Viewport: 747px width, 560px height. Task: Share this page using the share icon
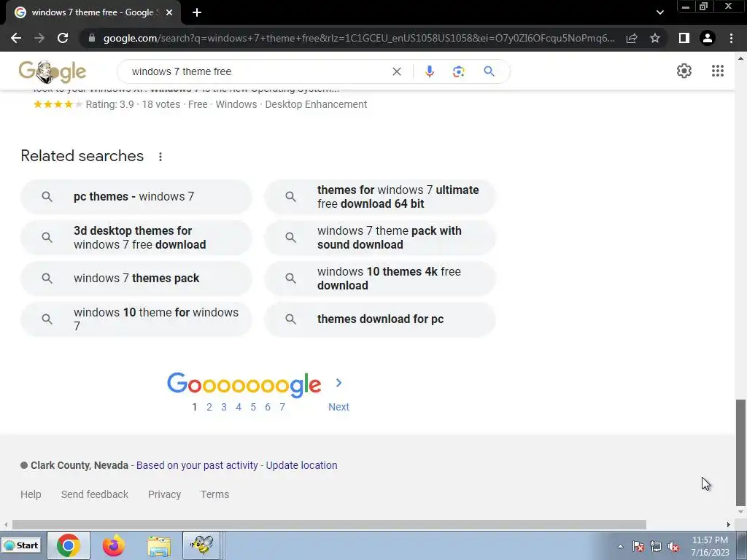[x=632, y=38]
